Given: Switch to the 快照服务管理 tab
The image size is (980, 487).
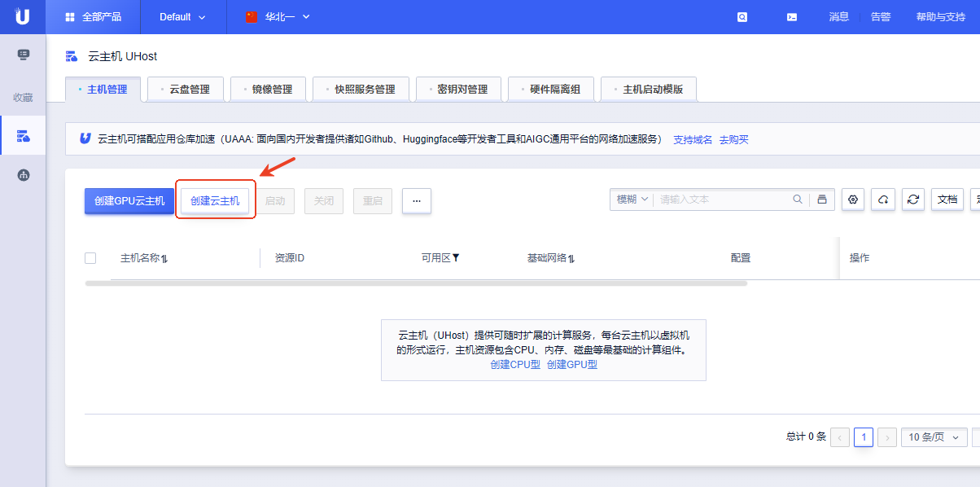Looking at the screenshot, I should pos(361,90).
